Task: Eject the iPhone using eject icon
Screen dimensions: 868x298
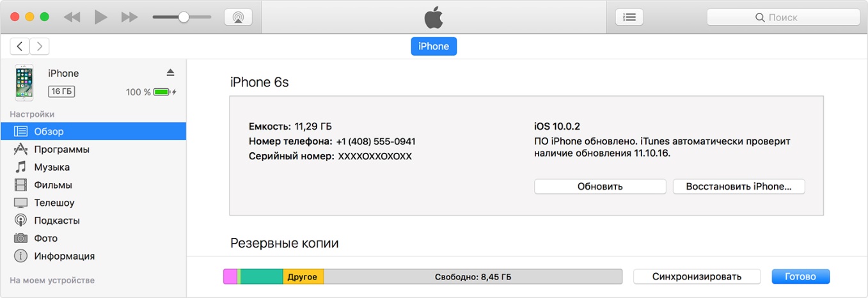Action: (x=170, y=72)
